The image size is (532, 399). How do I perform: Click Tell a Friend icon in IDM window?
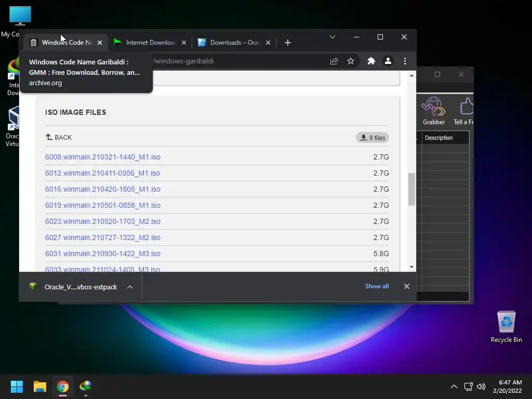click(463, 111)
